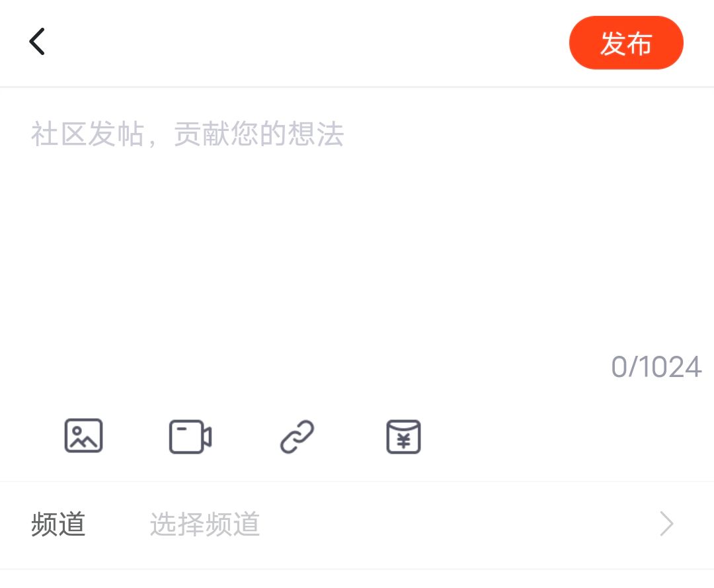Click the link insertion toolbar icon
Viewport: 714px width, 588px height.
[297, 437]
